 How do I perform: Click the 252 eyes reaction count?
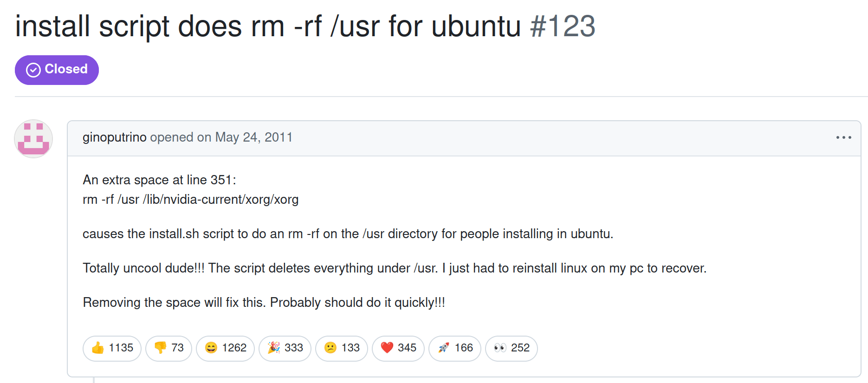coord(520,348)
